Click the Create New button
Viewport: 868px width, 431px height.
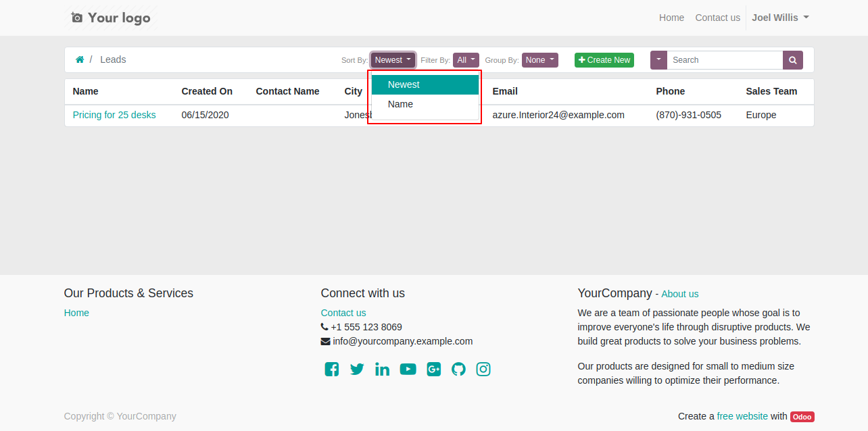coord(604,60)
